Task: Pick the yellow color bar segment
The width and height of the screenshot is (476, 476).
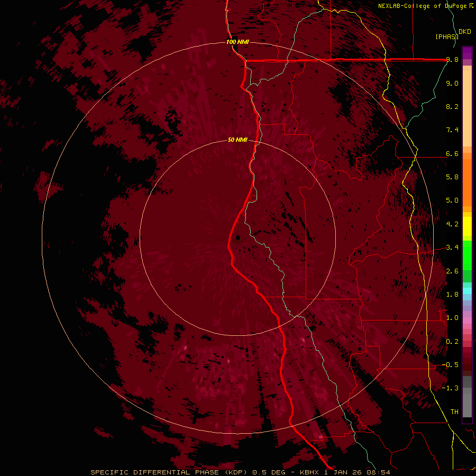Action: (x=467, y=226)
